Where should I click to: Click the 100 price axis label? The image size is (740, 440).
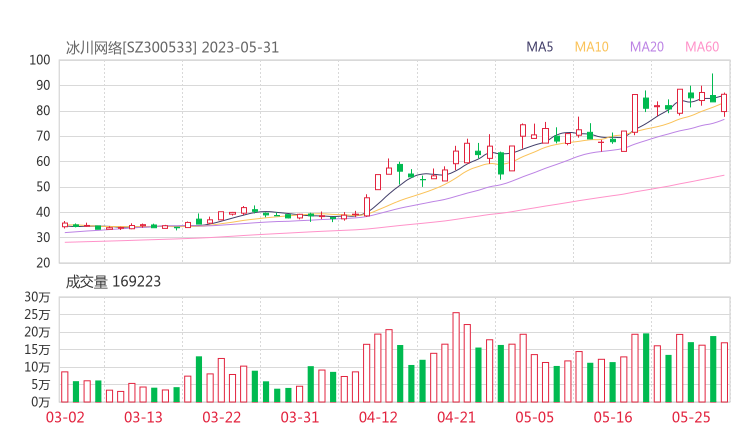pos(40,60)
